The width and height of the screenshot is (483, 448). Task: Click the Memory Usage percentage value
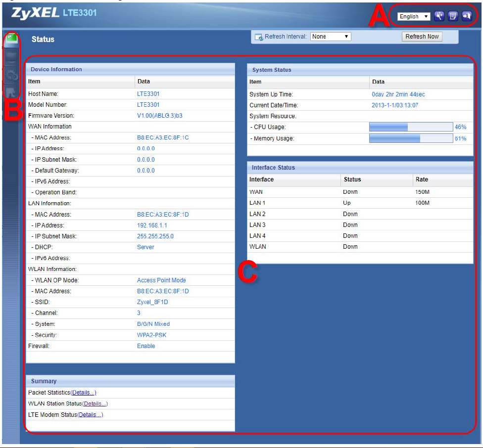tap(461, 138)
